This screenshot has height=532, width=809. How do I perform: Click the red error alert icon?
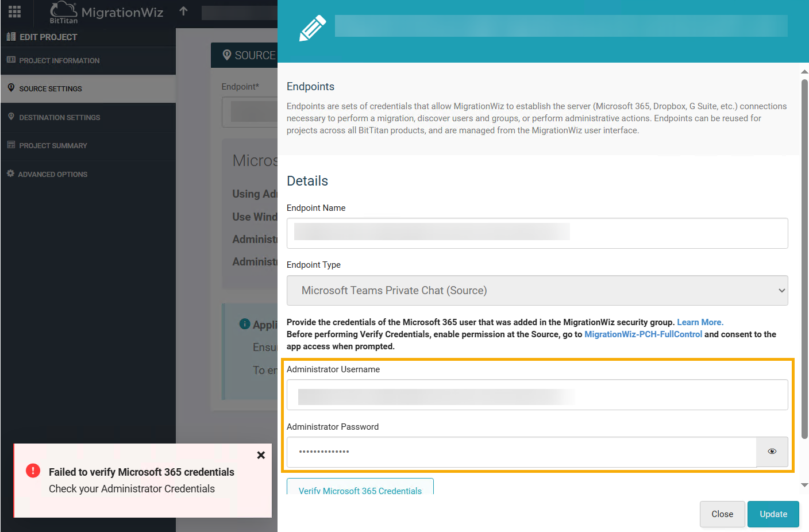pyautogui.click(x=33, y=471)
